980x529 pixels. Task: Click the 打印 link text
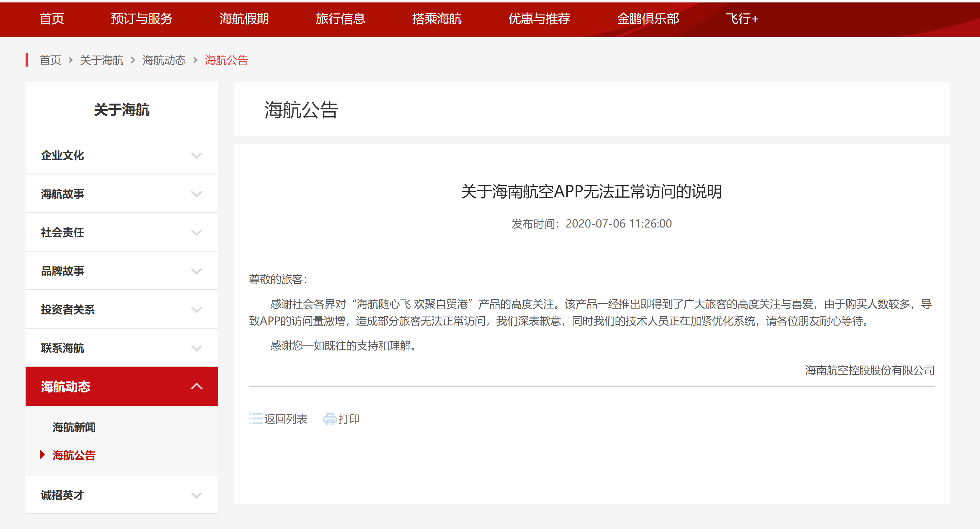pyautogui.click(x=349, y=419)
